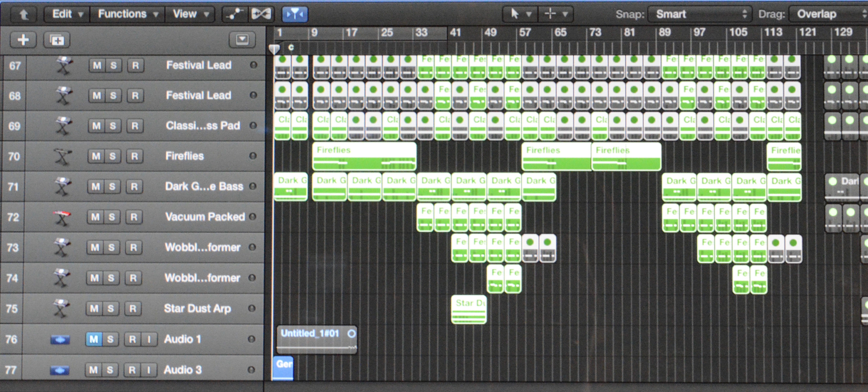Select the Festival Lead track 67 name
The height and width of the screenshot is (392, 868).
(199, 65)
